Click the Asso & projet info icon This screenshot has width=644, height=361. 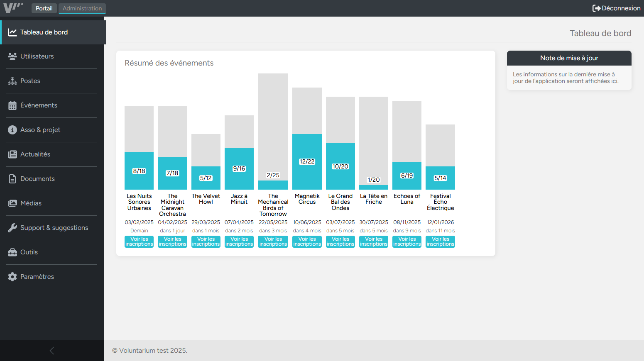pos(12,130)
